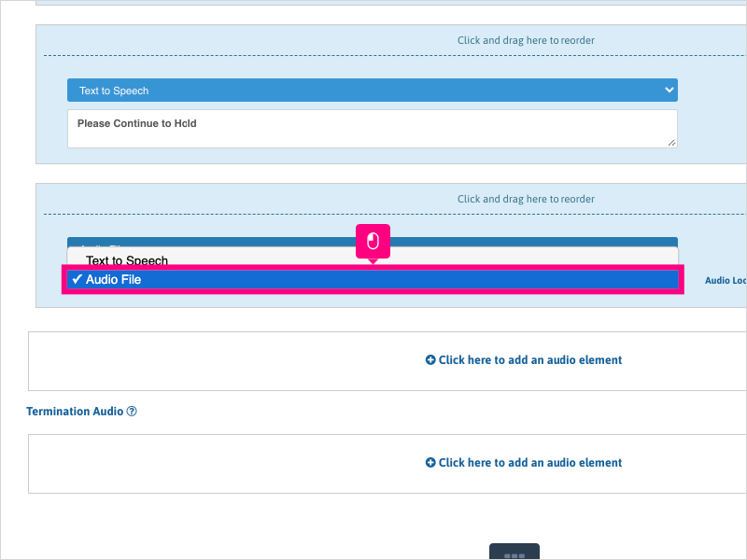The width and height of the screenshot is (747, 560).
Task: Add an audio element under Termination Audio
Action: [524, 463]
